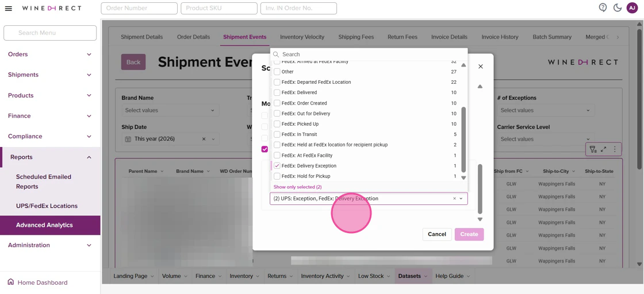Open the # of Exceptions dropdown
The height and width of the screenshot is (294, 644).
(x=546, y=110)
